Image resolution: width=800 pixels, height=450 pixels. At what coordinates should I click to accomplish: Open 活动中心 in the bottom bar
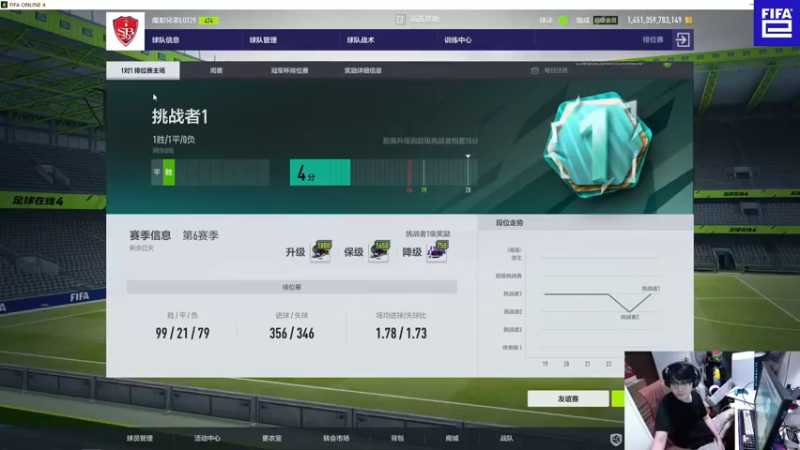pos(207,438)
